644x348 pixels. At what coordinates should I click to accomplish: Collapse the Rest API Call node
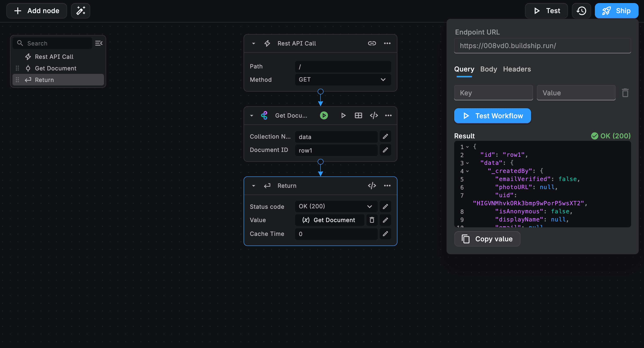[253, 43]
